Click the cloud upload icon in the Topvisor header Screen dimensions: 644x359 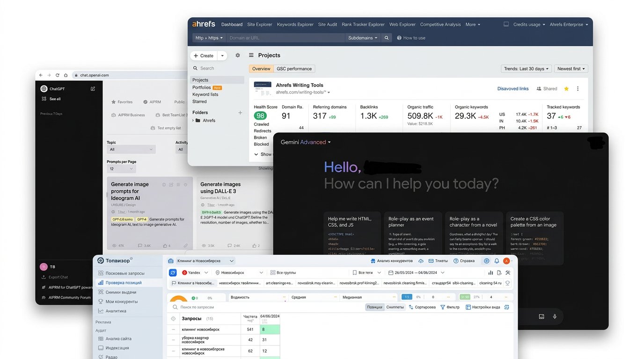point(421,261)
